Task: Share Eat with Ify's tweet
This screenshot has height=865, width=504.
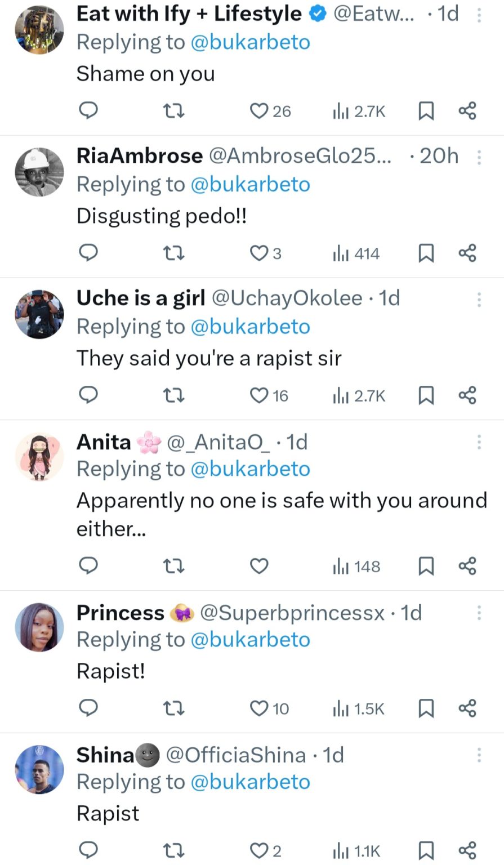Action: [467, 111]
